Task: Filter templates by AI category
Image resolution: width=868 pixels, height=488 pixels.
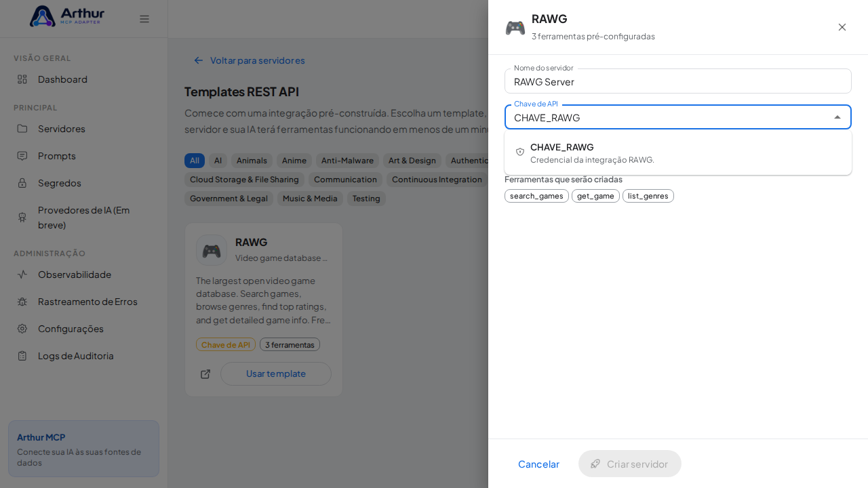Action: click(x=218, y=161)
